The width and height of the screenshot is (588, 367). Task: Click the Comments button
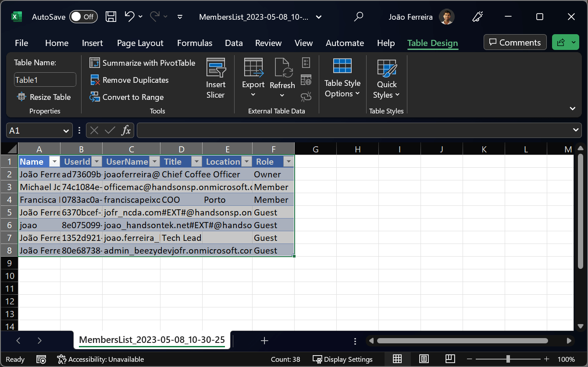coord(515,42)
